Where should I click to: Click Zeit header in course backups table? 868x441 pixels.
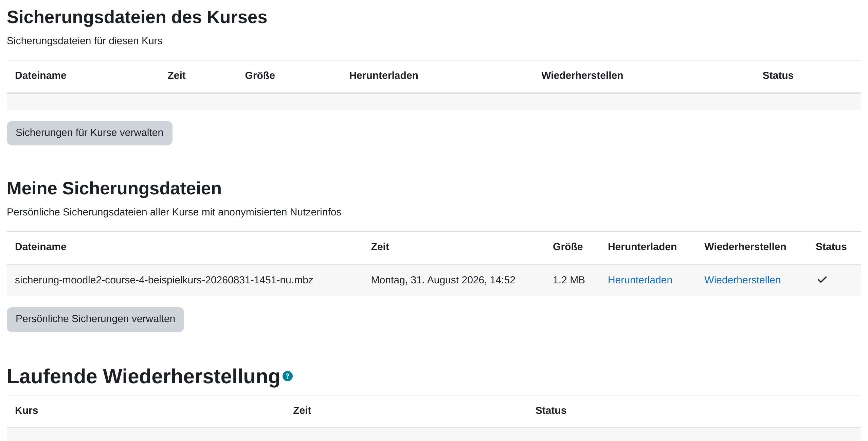tap(177, 75)
